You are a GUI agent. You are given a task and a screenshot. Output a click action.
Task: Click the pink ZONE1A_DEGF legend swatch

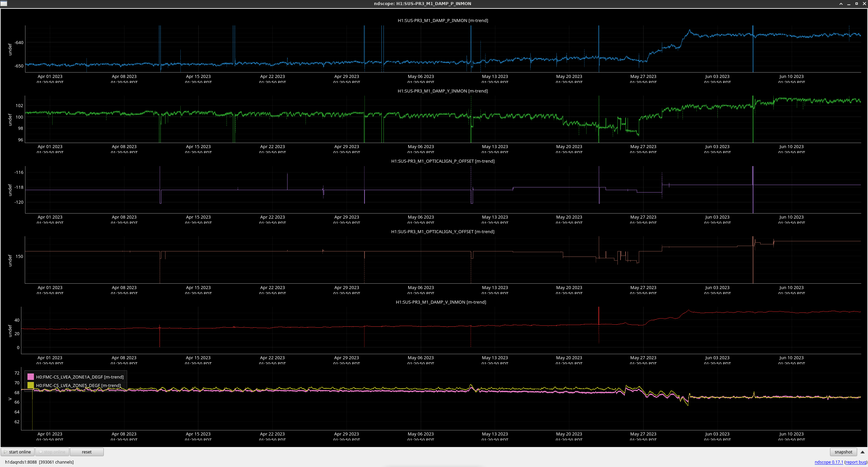pos(31,377)
